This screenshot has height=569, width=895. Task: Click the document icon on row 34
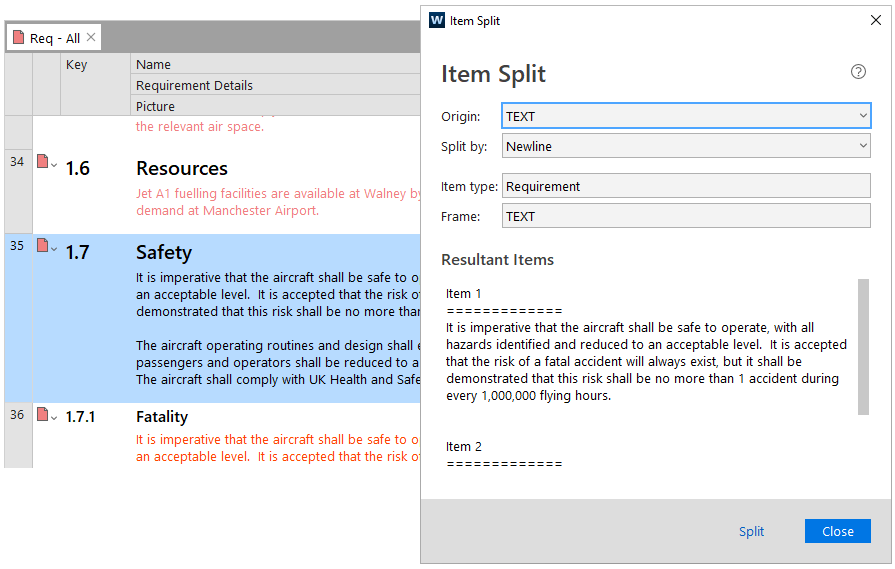pos(42,162)
